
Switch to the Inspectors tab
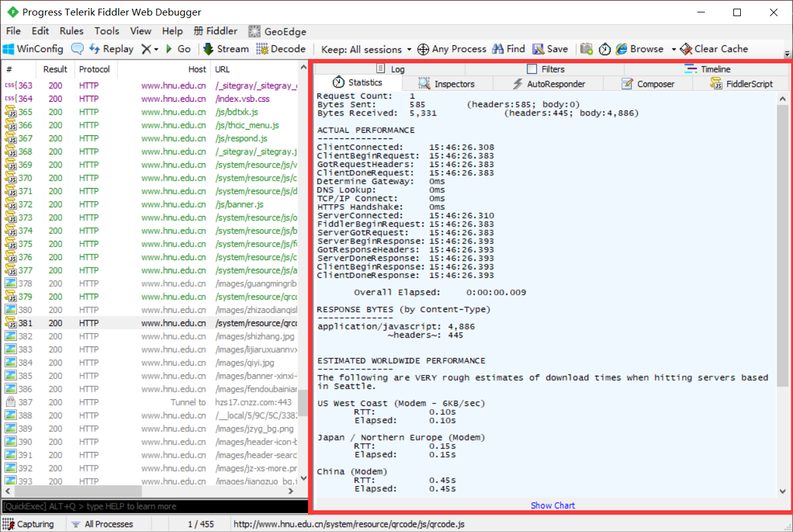click(447, 84)
